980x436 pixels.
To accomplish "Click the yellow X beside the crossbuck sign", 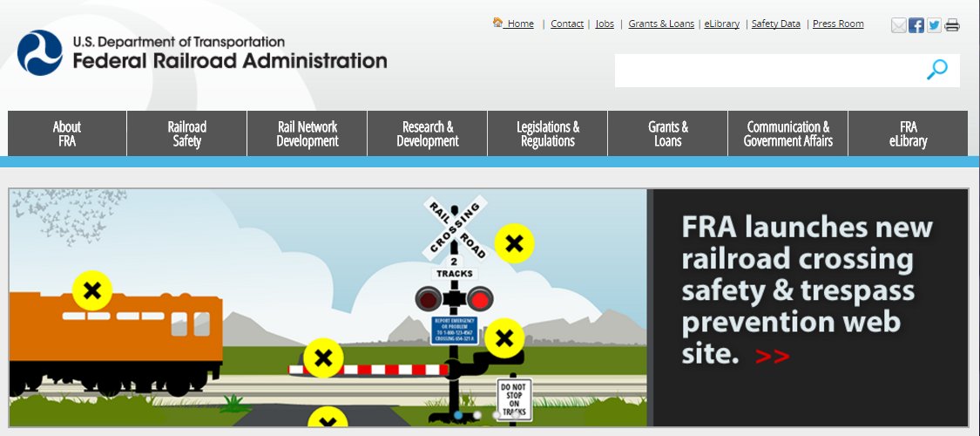I will [x=514, y=243].
